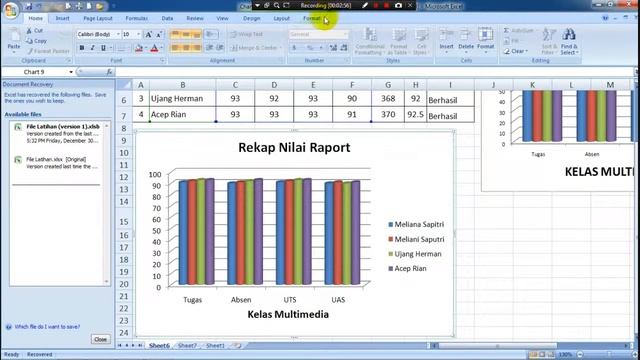640x360 pixels.
Task: Open the font name dropdown
Action: click(x=118, y=35)
